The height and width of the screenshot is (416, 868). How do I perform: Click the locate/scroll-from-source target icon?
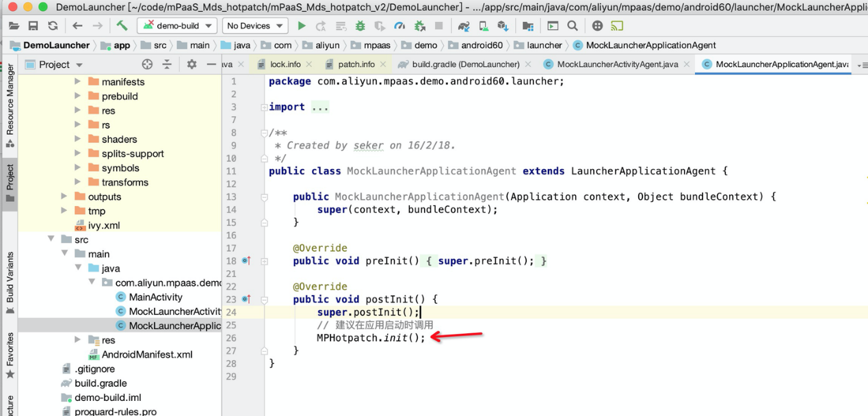click(147, 64)
